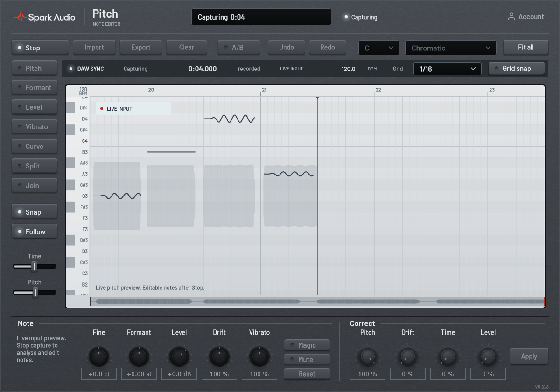
Task: Select the Formant tool
Action: click(35, 88)
